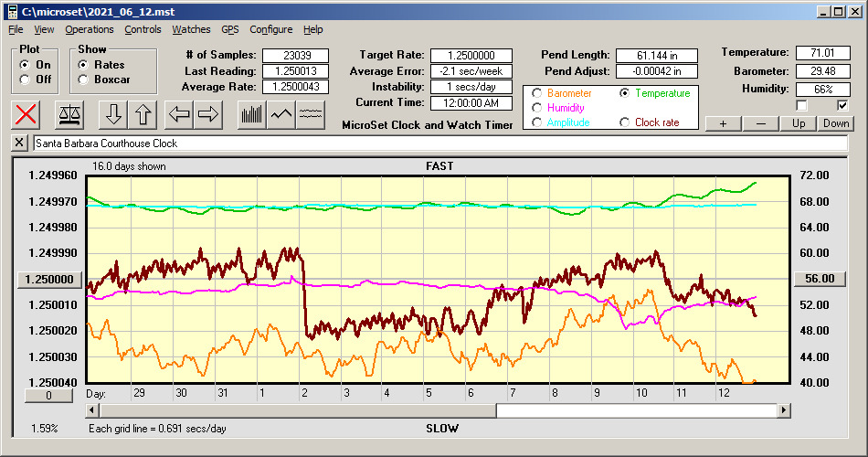This screenshot has height=457, width=868.
Task: Open the View menu
Action: (44, 29)
